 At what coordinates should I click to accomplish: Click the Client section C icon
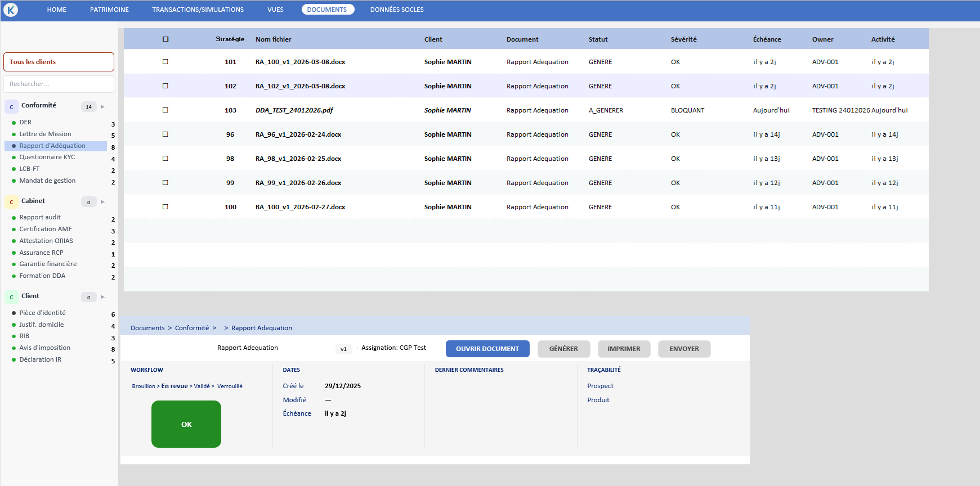tap(11, 297)
